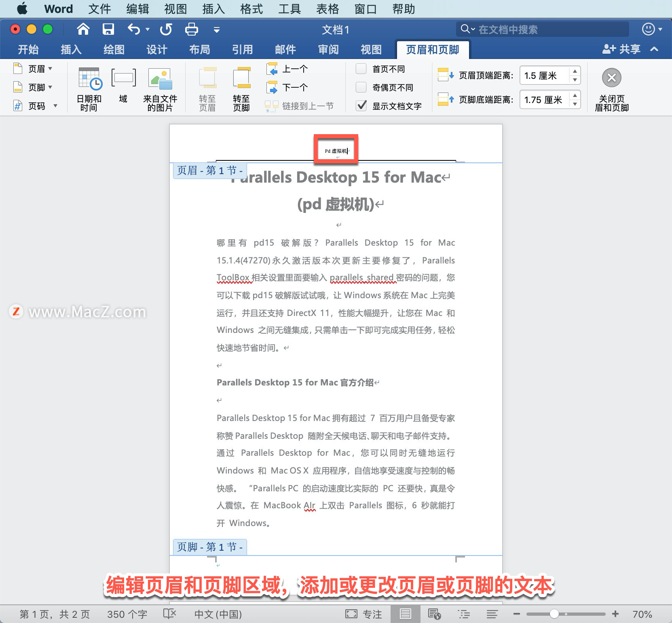Click the 共享 (Share) button
Screen dimensions: 672x623
coord(621,49)
